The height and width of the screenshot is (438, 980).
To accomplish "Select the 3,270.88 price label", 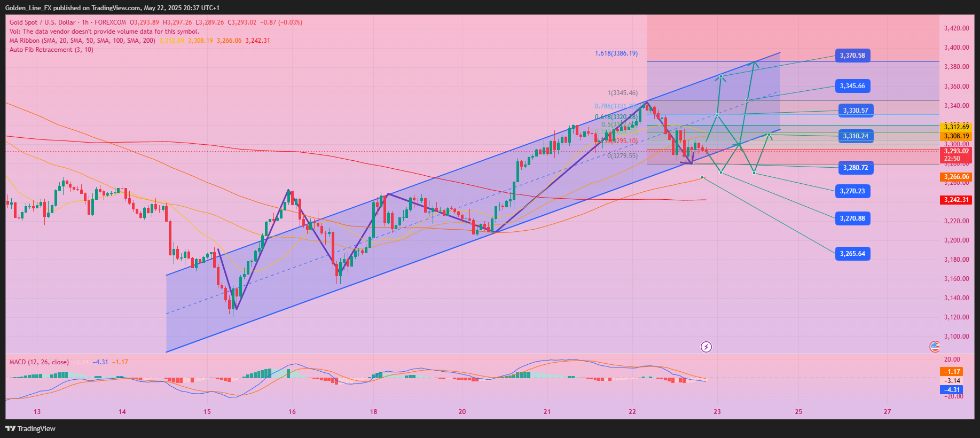I will click(x=852, y=218).
